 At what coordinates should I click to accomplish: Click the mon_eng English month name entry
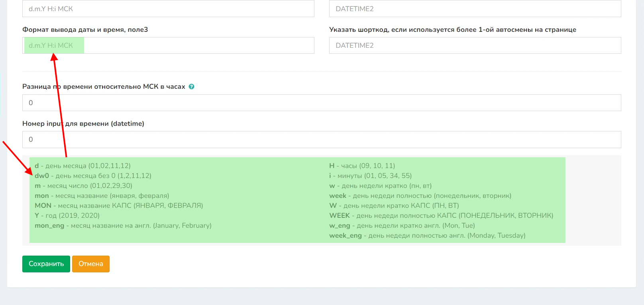click(123, 225)
